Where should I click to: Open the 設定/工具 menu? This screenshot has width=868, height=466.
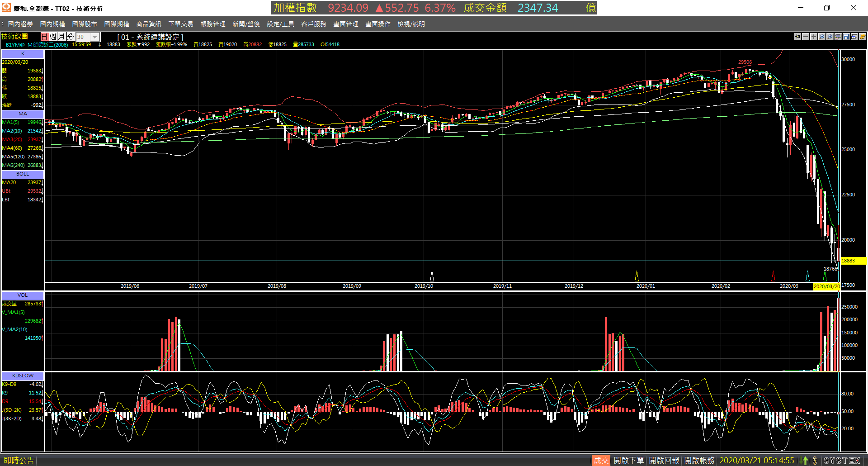point(280,24)
